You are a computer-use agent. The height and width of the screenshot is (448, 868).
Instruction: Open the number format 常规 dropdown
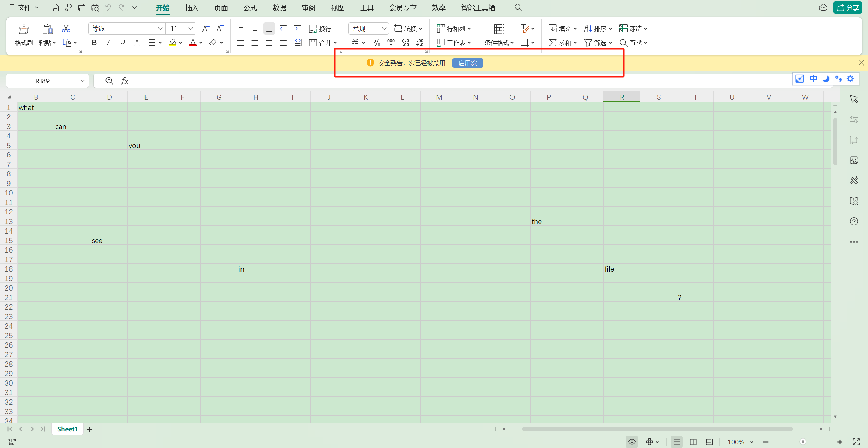[x=384, y=29]
